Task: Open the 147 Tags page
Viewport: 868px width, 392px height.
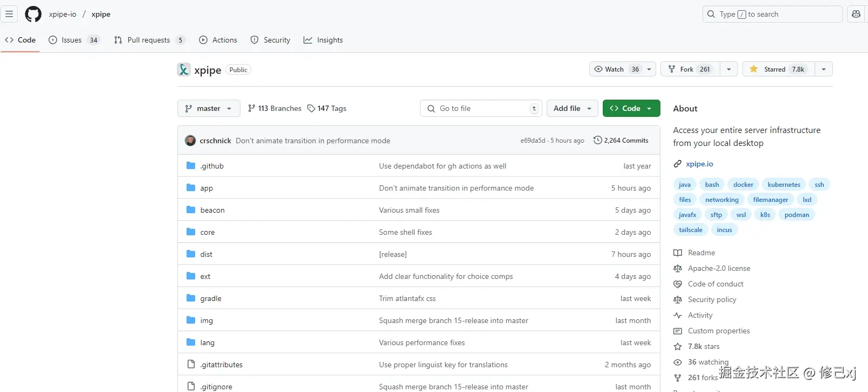Action: (x=327, y=108)
